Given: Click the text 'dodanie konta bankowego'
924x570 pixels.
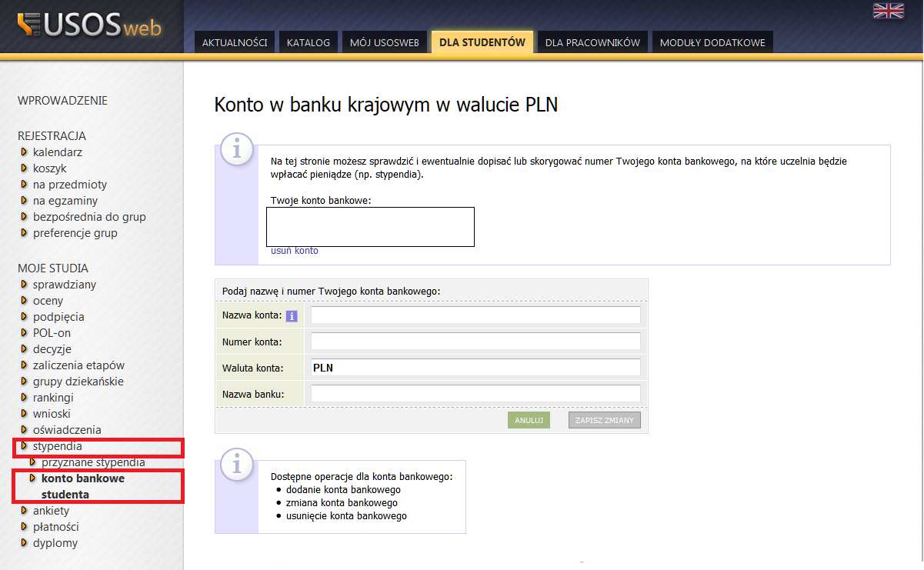Looking at the screenshot, I should (x=343, y=489).
